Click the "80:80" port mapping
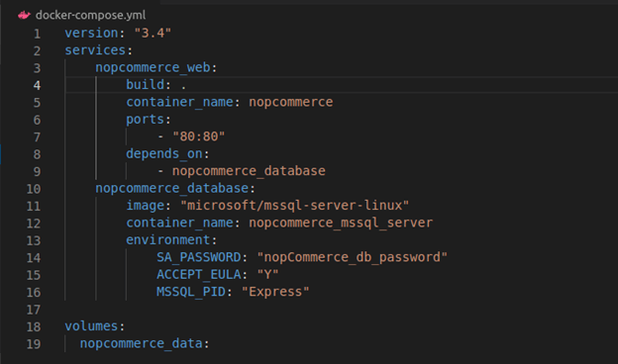The height and width of the screenshot is (364, 618). click(199, 136)
